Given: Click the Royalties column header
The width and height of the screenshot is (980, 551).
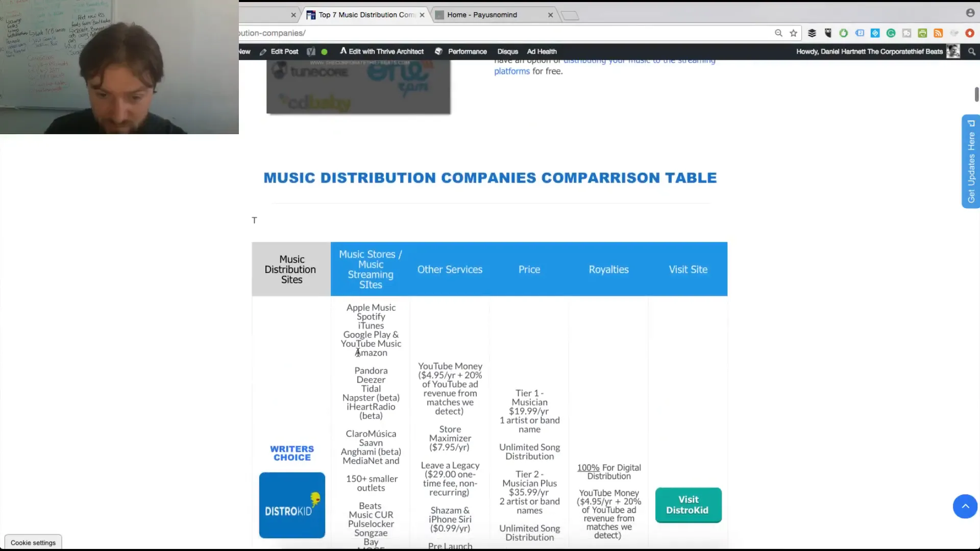Looking at the screenshot, I should coord(608,269).
